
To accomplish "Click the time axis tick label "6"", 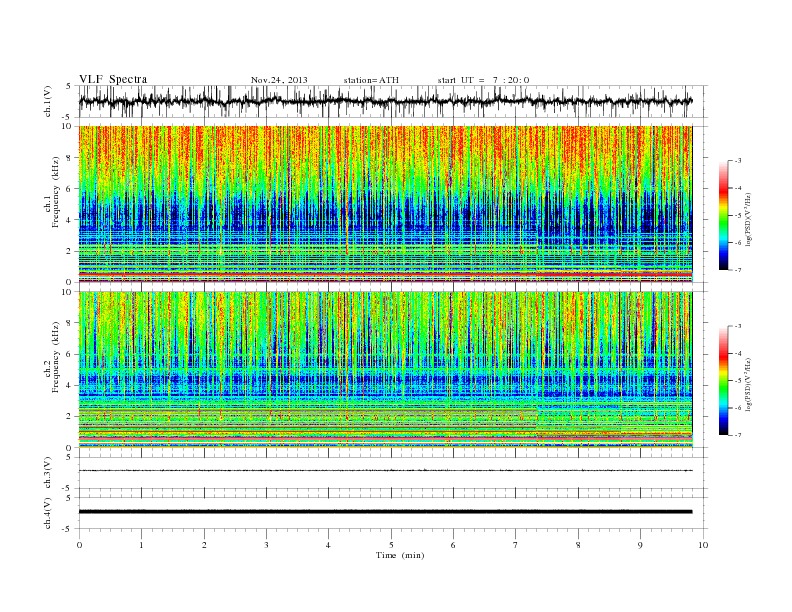I will 453,545.
